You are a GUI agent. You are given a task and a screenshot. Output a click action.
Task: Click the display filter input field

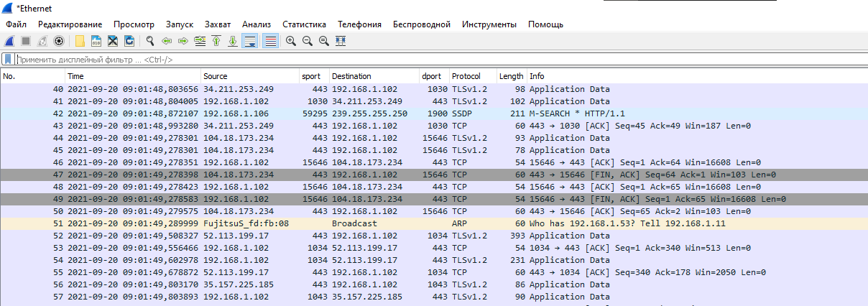click(440, 60)
